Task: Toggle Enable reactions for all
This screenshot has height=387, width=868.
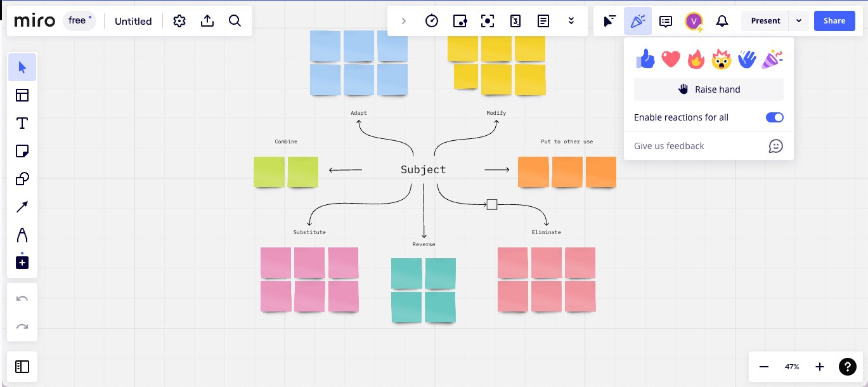Action: 775,117
